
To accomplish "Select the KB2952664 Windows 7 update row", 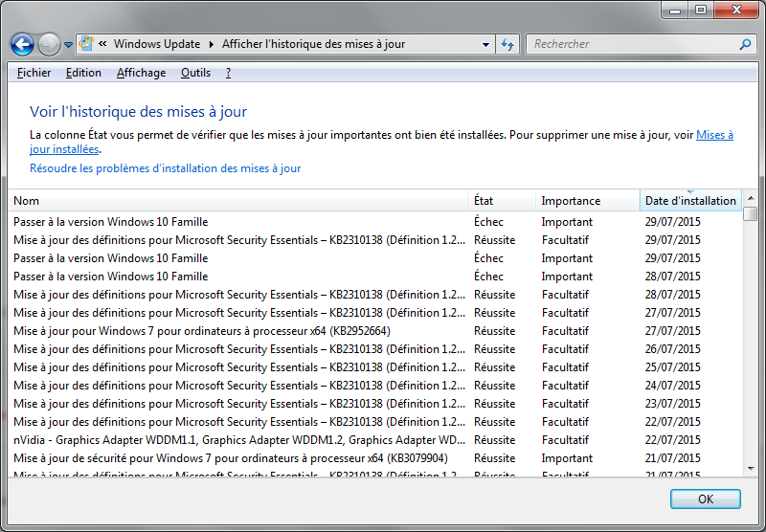I will pos(374,331).
